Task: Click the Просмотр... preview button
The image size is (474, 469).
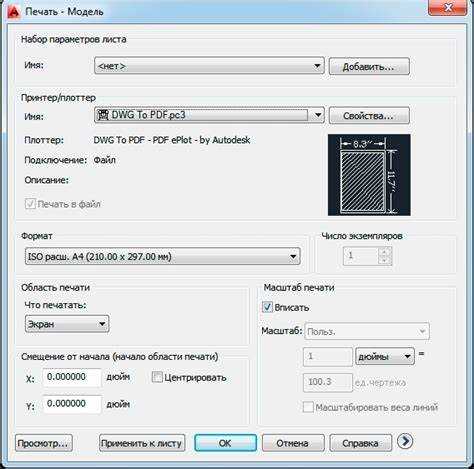Action: coord(44,443)
